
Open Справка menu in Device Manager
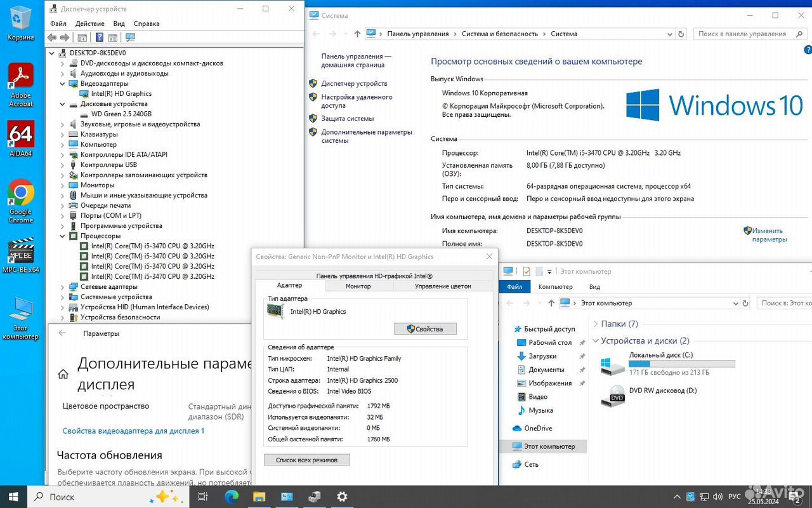147,23
